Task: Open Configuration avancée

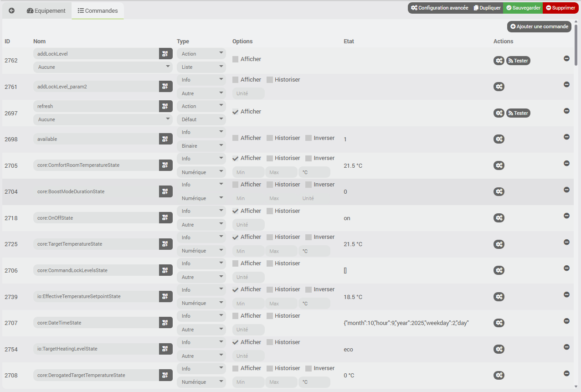Action: 439,8
